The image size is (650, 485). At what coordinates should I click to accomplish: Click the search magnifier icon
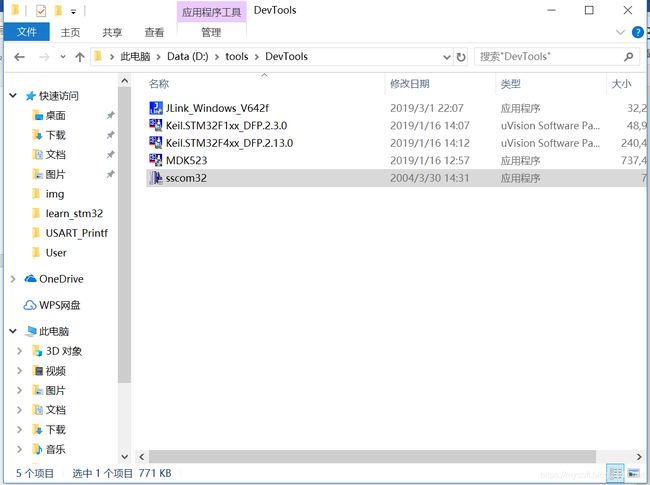coord(628,56)
